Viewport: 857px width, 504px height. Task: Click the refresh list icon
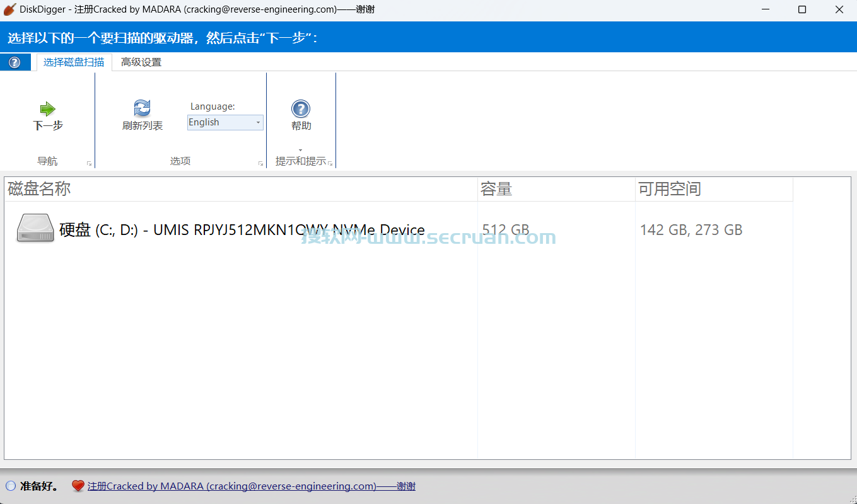143,108
